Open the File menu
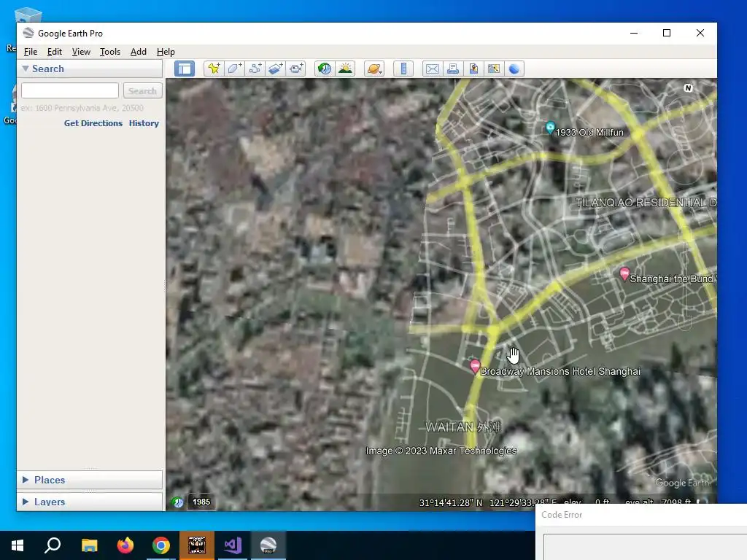The height and width of the screenshot is (560, 747). [x=31, y=52]
